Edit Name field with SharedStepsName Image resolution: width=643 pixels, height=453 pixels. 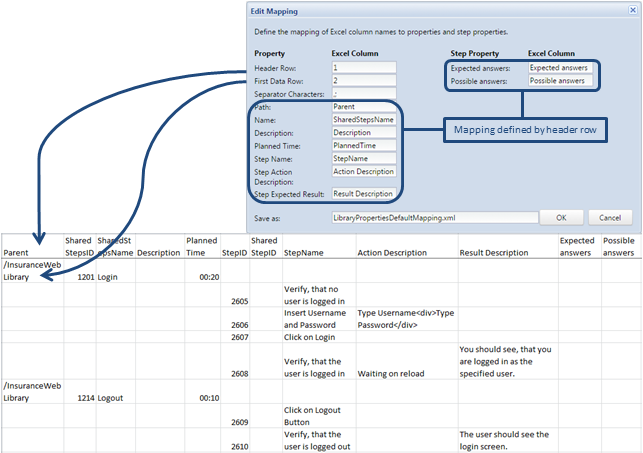pos(363,119)
